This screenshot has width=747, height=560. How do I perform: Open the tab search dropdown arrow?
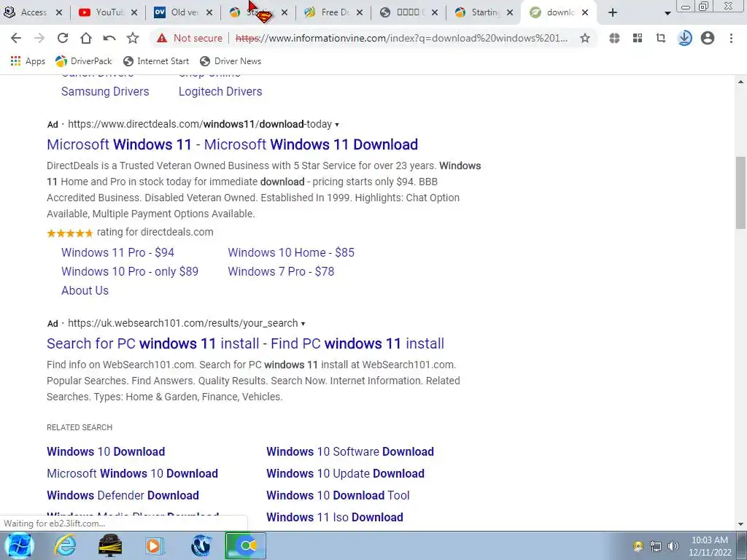click(667, 13)
